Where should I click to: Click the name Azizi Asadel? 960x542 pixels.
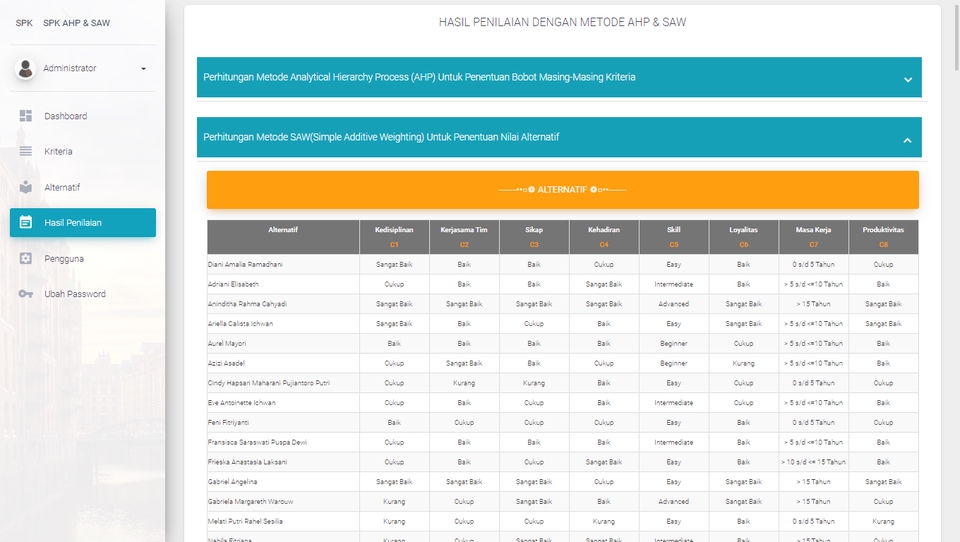point(226,363)
